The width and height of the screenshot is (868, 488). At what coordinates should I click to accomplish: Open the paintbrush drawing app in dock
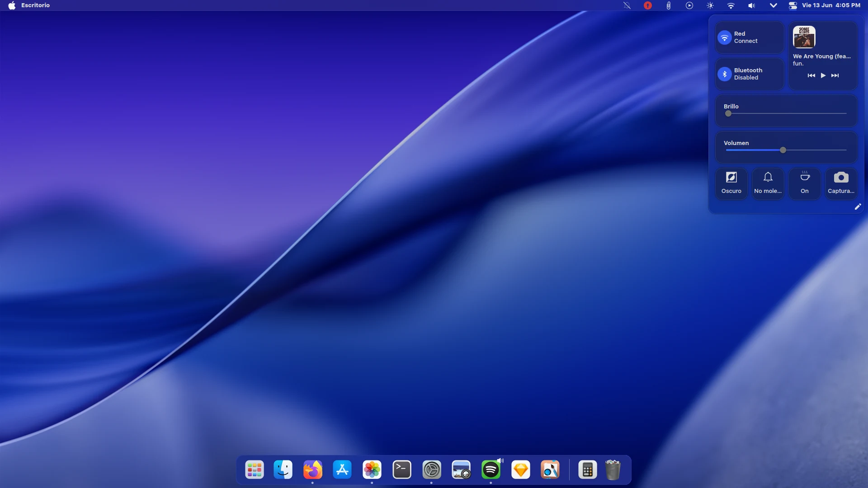click(550, 470)
